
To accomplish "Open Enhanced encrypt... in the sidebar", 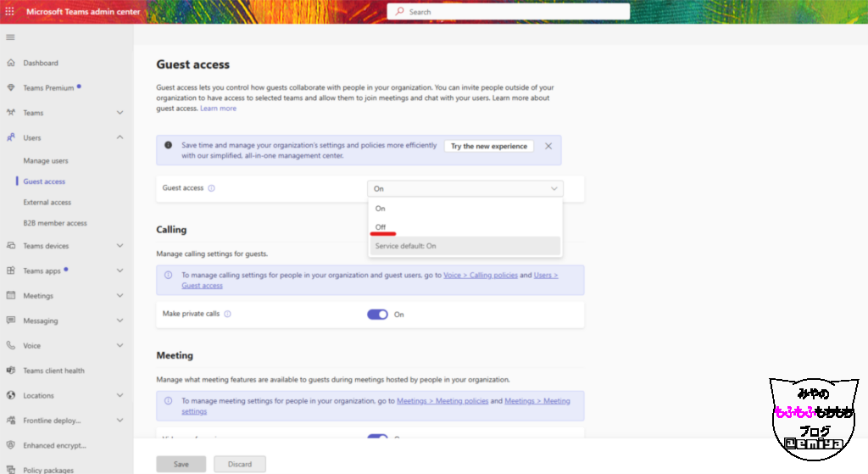I will (x=54, y=445).
